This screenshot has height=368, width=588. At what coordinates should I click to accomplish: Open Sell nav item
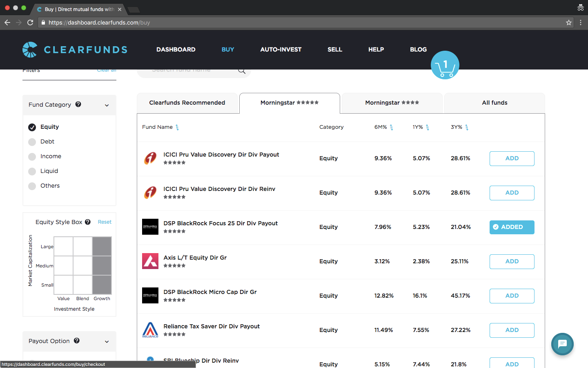(335, 49)
